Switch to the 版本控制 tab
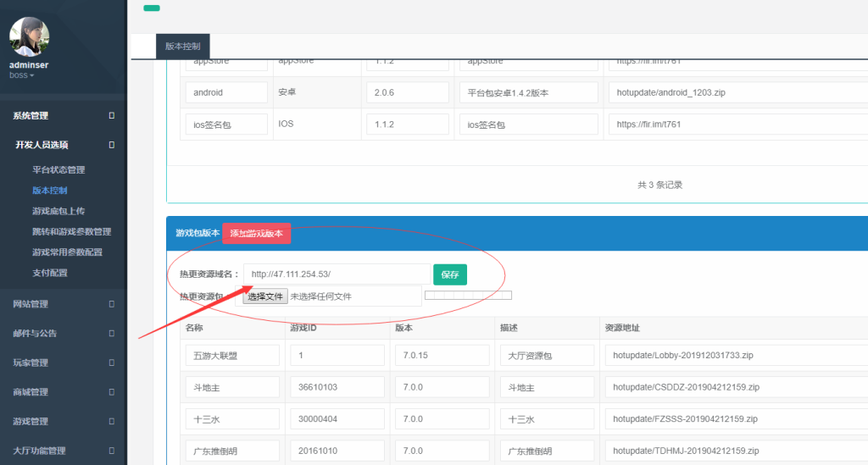Screen dimensions: 868x465 coord(182,47)
